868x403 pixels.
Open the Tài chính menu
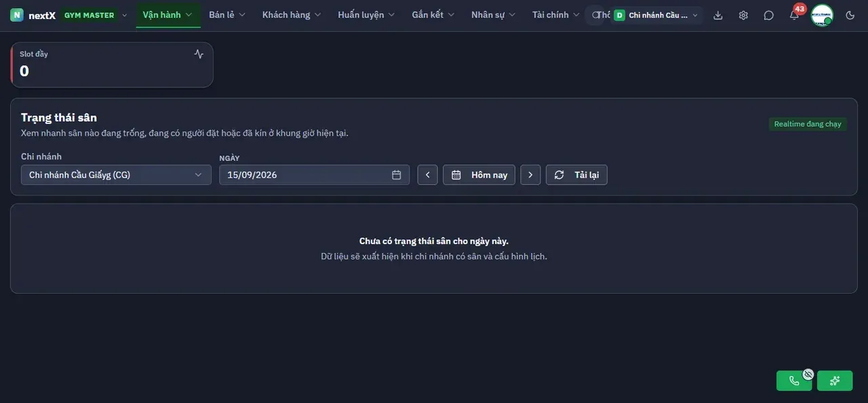point(556,15)
